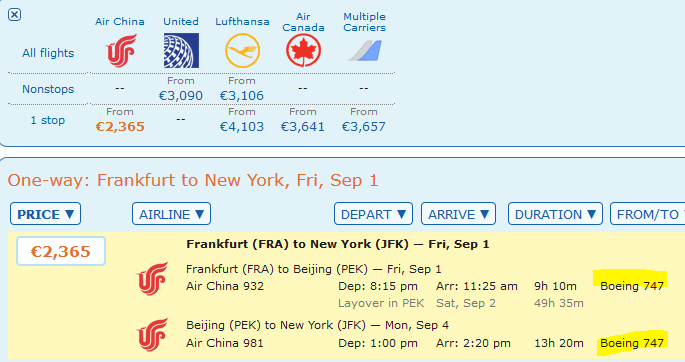Open the AIRLINE sort dropdown
Screen dimensions: 685x362
(x=171, y=214)
